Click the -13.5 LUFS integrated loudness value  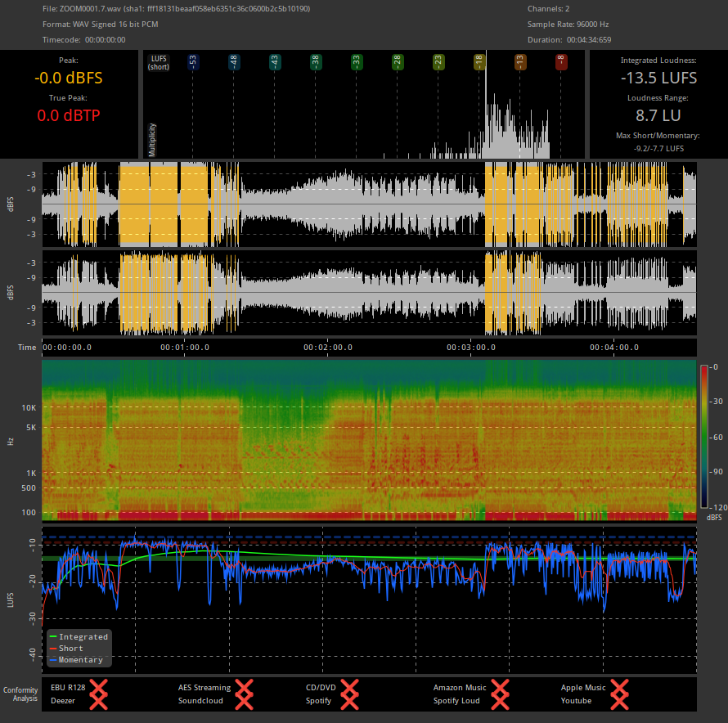click(x=658, y=78)
